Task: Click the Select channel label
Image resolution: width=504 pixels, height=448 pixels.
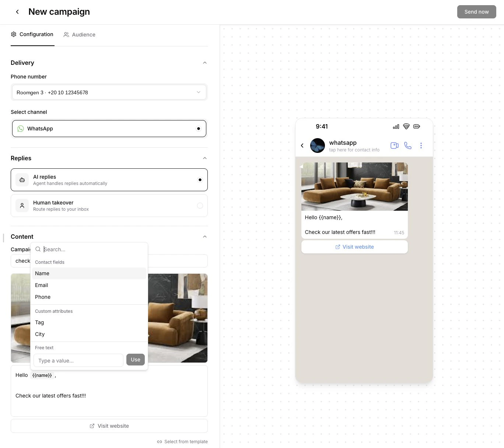Action: click(x=29, y=112)
